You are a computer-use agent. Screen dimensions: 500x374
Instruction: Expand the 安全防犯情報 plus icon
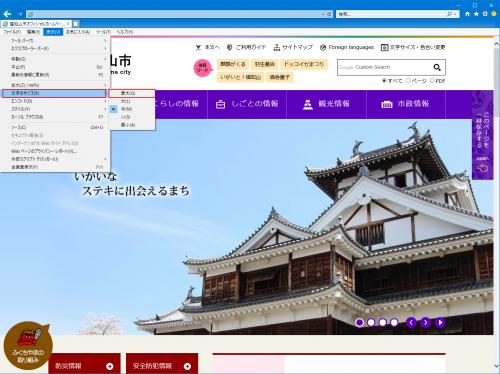click(x=187, y=366)
